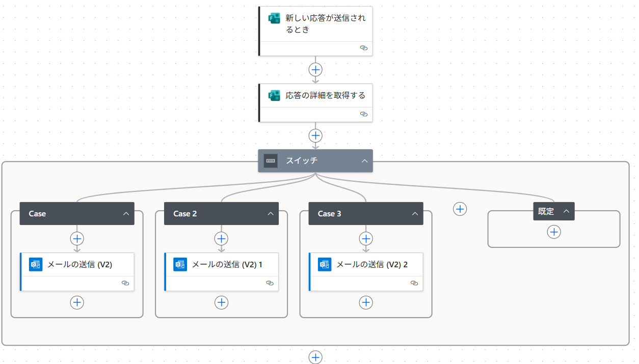Click the Outlook icon on メールの送信 (V2)
The image size is (639, 364).
(x=35, y=265)
